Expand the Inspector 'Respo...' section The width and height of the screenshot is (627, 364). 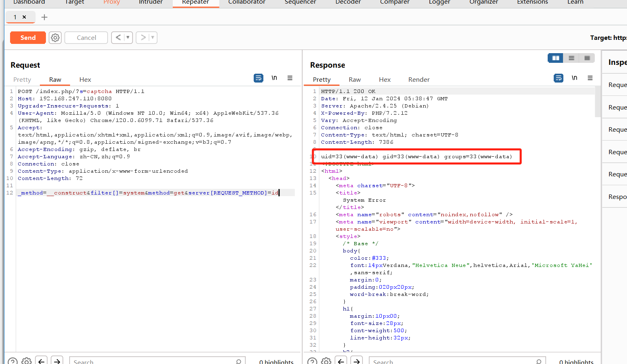(x=615, y=196)
